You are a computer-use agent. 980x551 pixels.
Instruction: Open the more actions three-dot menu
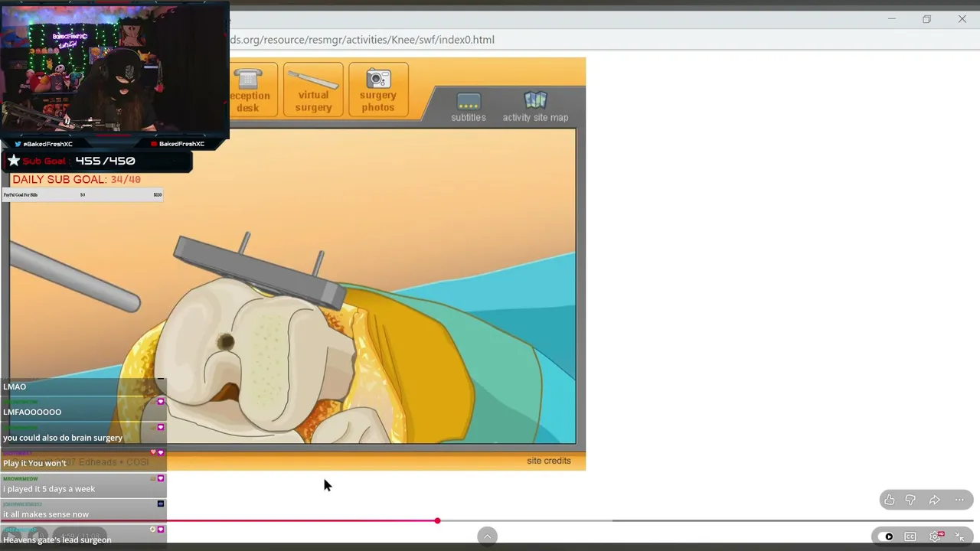pos(959,500)
